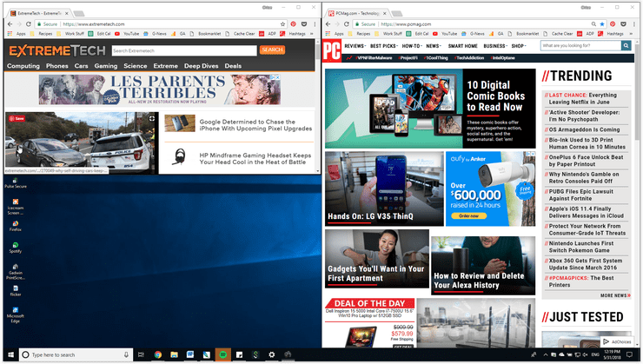Click the PCMag search magnifier button
Viewport: 643px width, 364px height.
[626, 45]
